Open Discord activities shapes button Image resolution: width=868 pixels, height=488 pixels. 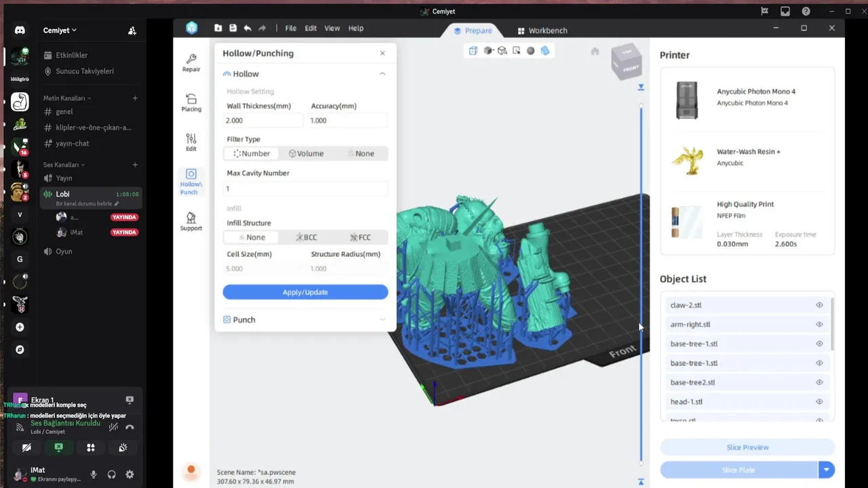point(90,447)
